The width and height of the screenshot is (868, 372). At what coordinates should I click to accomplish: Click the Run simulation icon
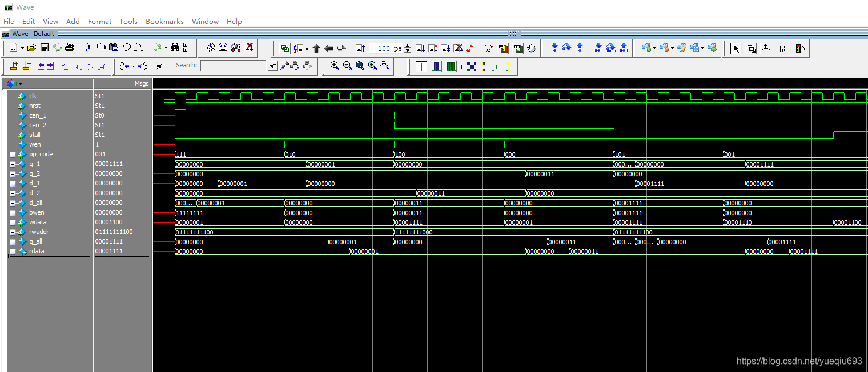click(420, 48)
